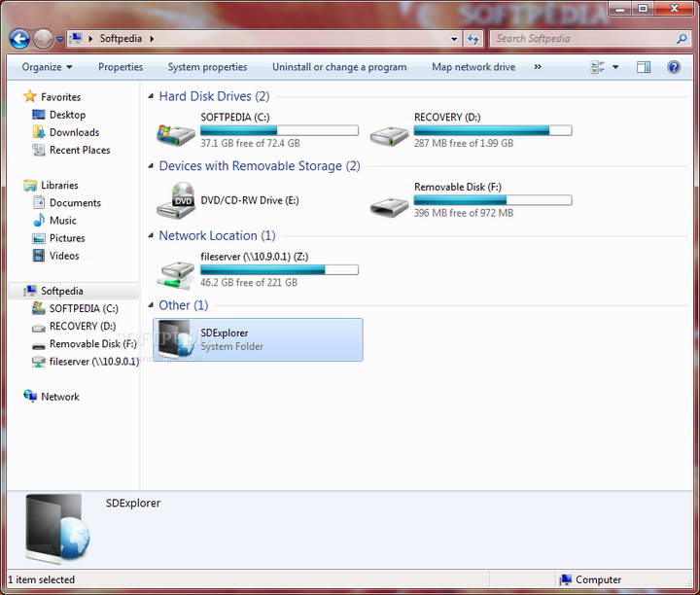Click the fileserver network drive icon
The image size is (700, 595).
175,274
